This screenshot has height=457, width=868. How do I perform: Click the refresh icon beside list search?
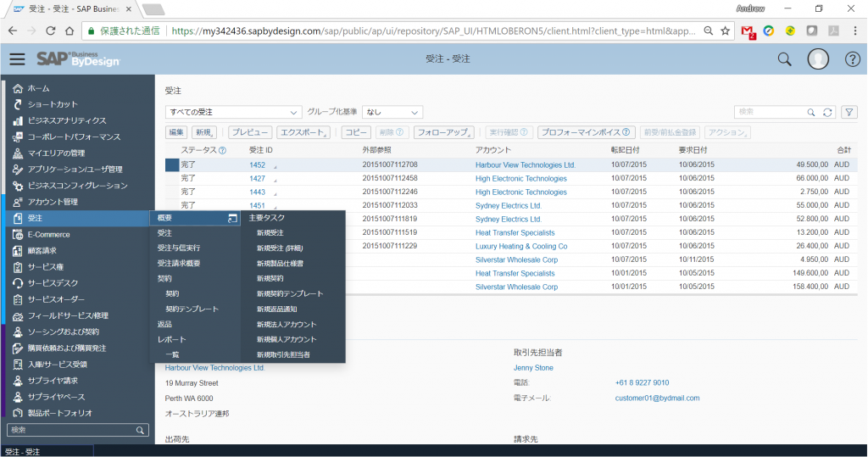click(827, 113)
